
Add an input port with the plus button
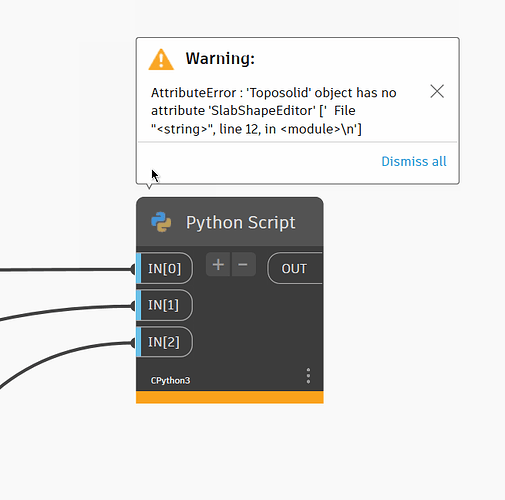[x=218, y=265]
